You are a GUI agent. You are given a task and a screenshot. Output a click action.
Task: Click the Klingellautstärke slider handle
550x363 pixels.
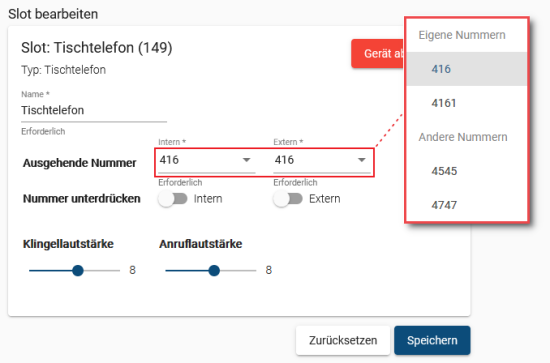pyautogui.click(x=78, y=270)
